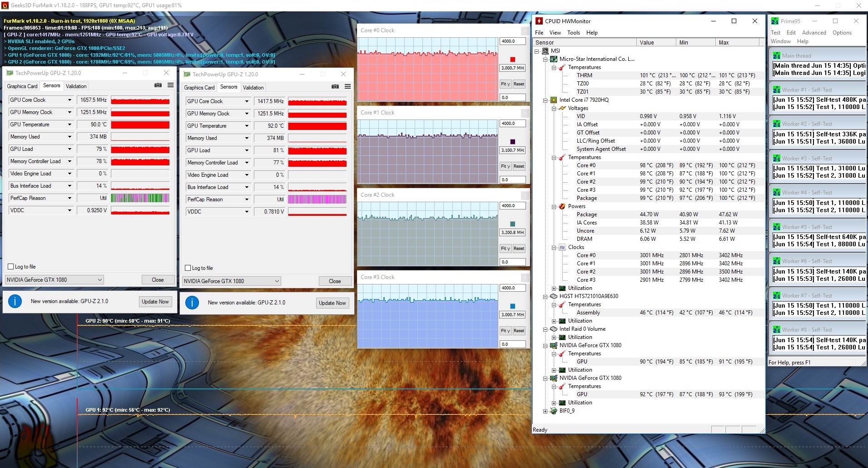Expand Utilization under Intel Raid 0 Volume
The image size is (868, 468).
click(554, 337)
